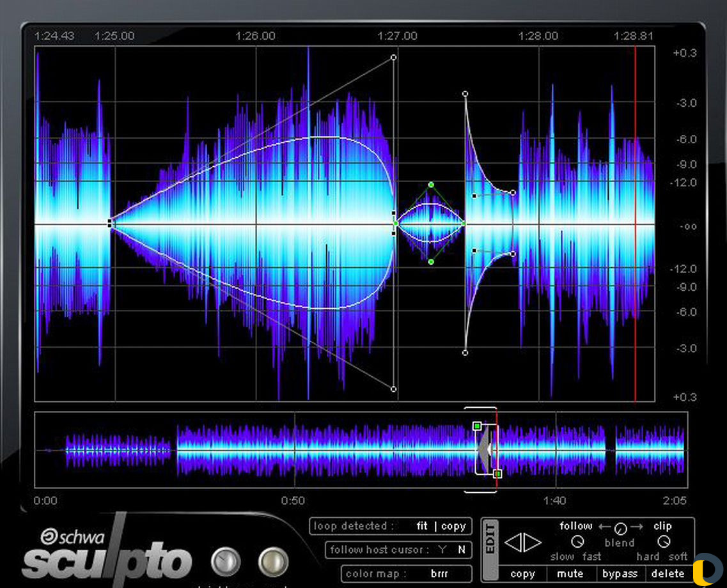Set follow host cursor to N
This screenshot has width=727, height=588.
tap(461, 550)
